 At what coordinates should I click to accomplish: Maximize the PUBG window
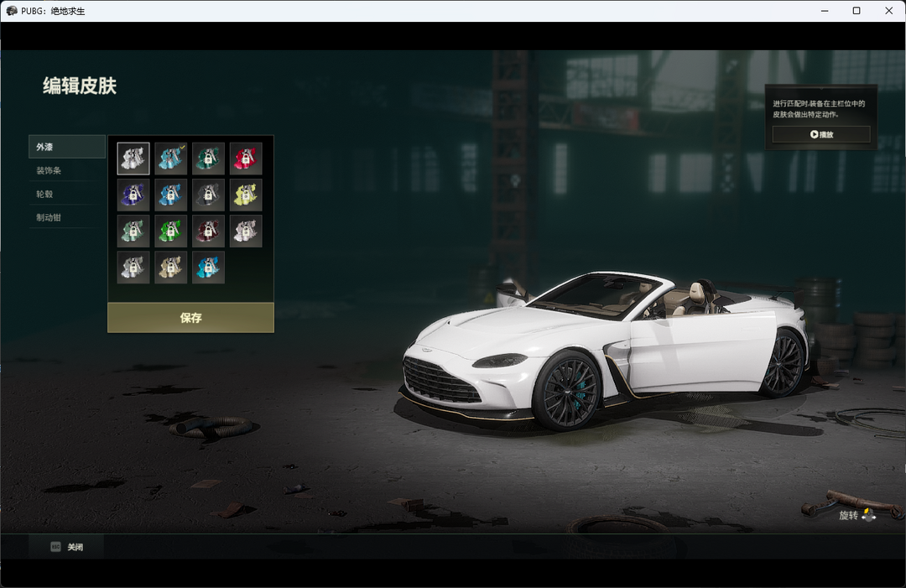coord(857,11)
